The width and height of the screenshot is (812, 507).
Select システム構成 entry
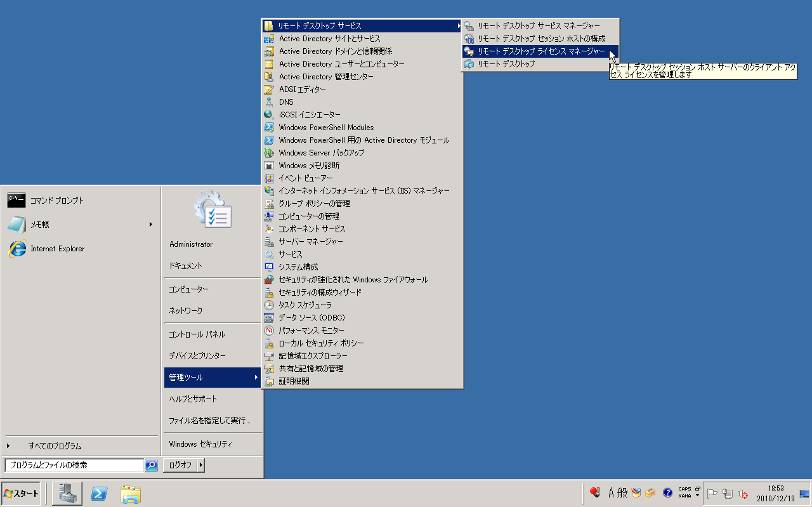coord(362,267)
